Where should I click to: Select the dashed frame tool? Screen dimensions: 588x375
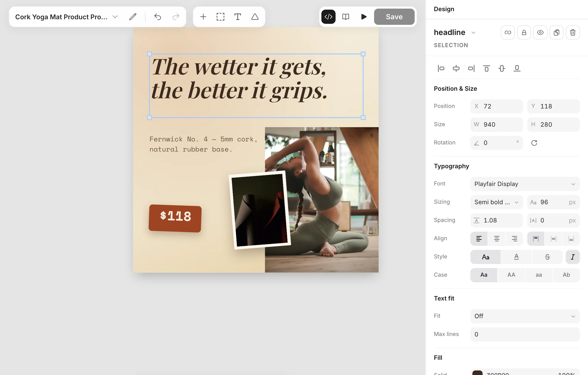pyautogui.click(x=220, y=17)
